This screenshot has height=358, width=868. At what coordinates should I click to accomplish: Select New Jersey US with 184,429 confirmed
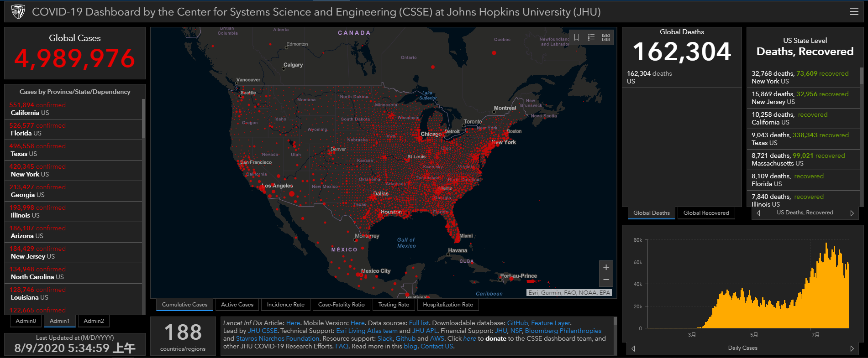click(73, 253)
